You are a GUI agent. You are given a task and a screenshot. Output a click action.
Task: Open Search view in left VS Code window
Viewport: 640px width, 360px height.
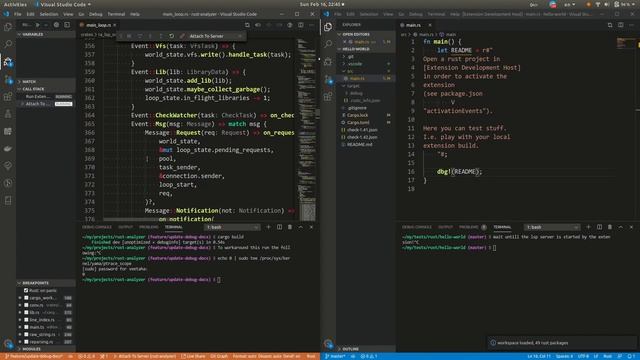8,44
